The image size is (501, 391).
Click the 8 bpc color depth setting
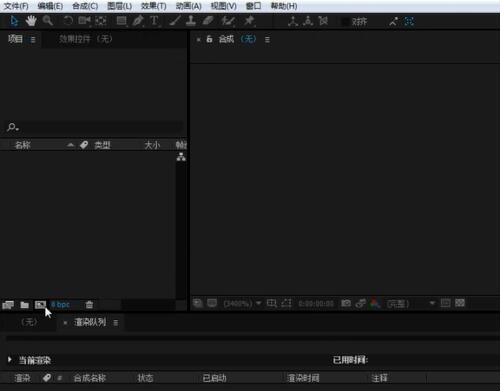[60, 305]
